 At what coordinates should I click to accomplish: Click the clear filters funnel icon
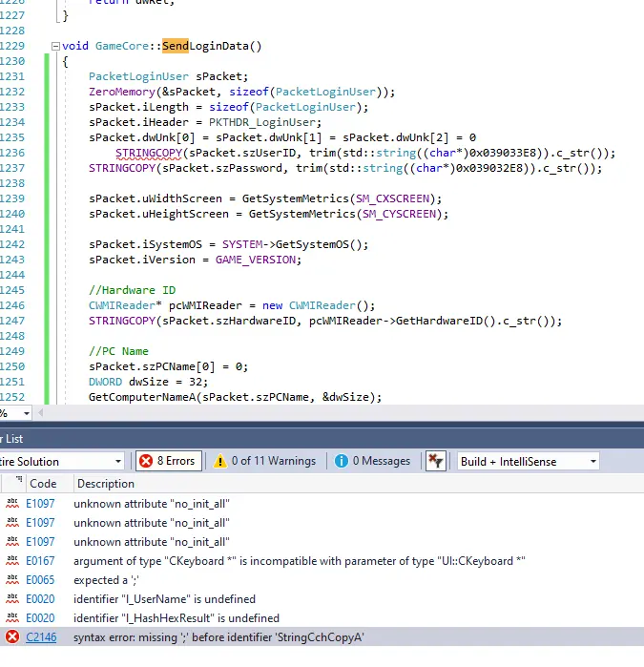click(436, 461)
